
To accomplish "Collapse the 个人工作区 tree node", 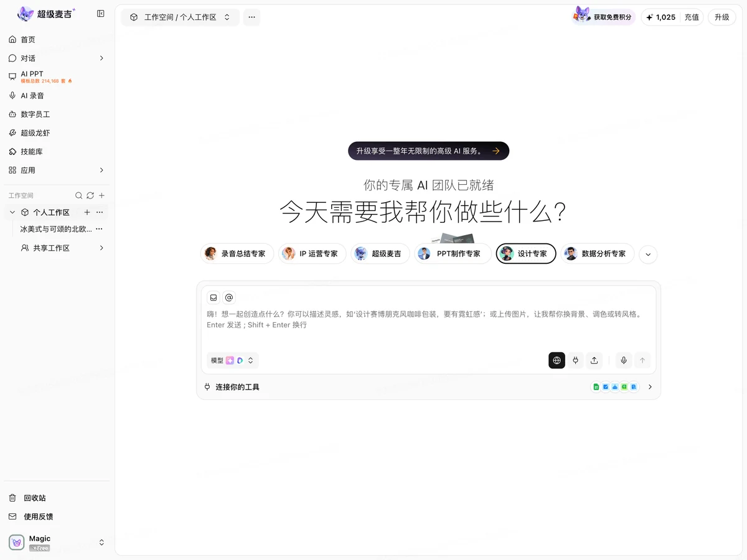I will [x=12, y=212].
